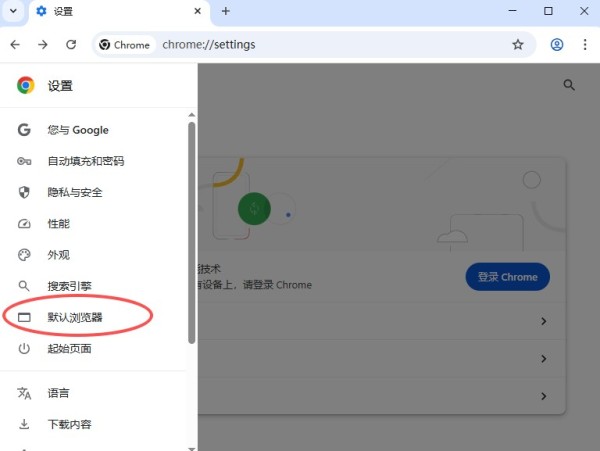The image size is (600, 451).
Task: Select the 设置 tab
Action: pos(119,11)
